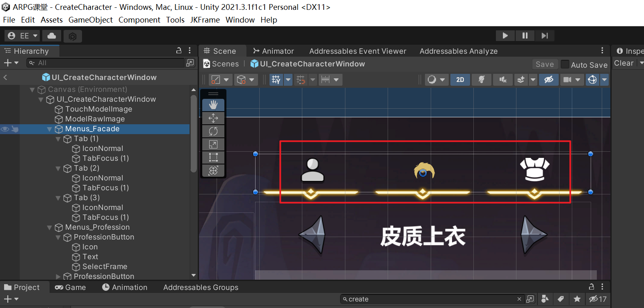Image resolution: width=644 pixels, height=308 pixels.
Task: Click Scenes breadcrumb in scene header
Action: point(221,64)
